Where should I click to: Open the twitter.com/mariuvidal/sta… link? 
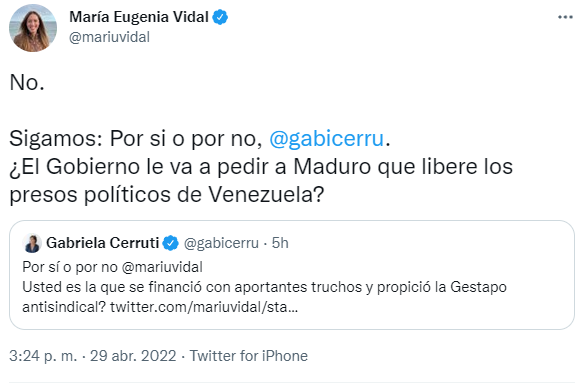pos(204,307)
